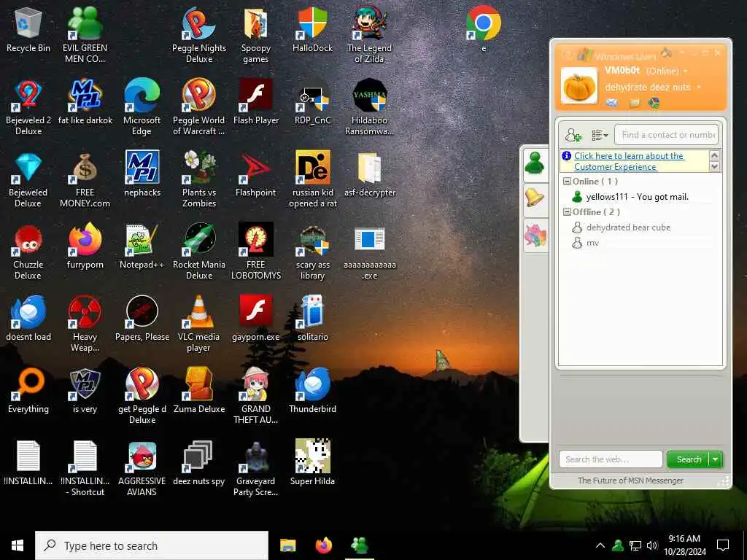
Task: Select the Plants vs Zombies icon
Action: 199,180
